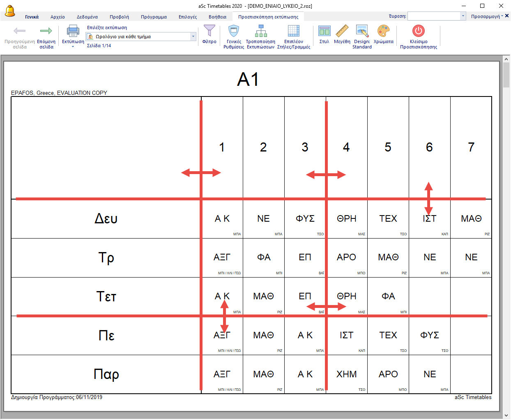Viewport: 511px width, 420px height.
Task: Expand the printout selection dropdown
Action: tap(193, 37)
